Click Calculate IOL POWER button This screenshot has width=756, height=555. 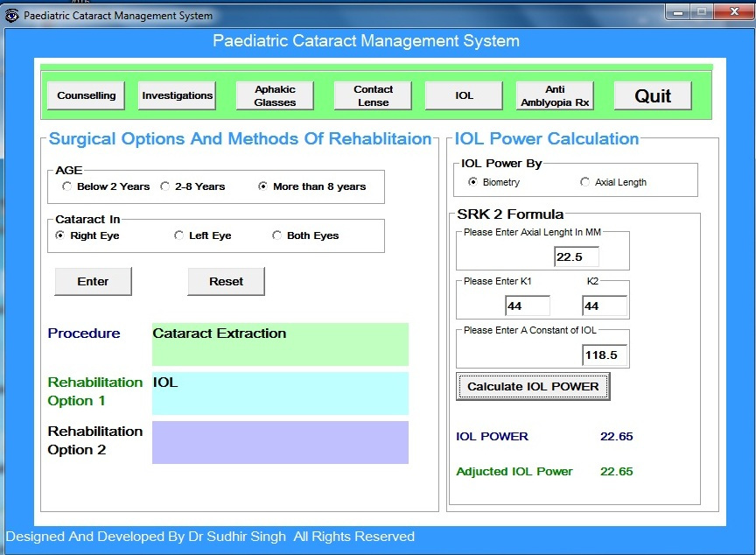pyautogui.click(x=532, y=386)
